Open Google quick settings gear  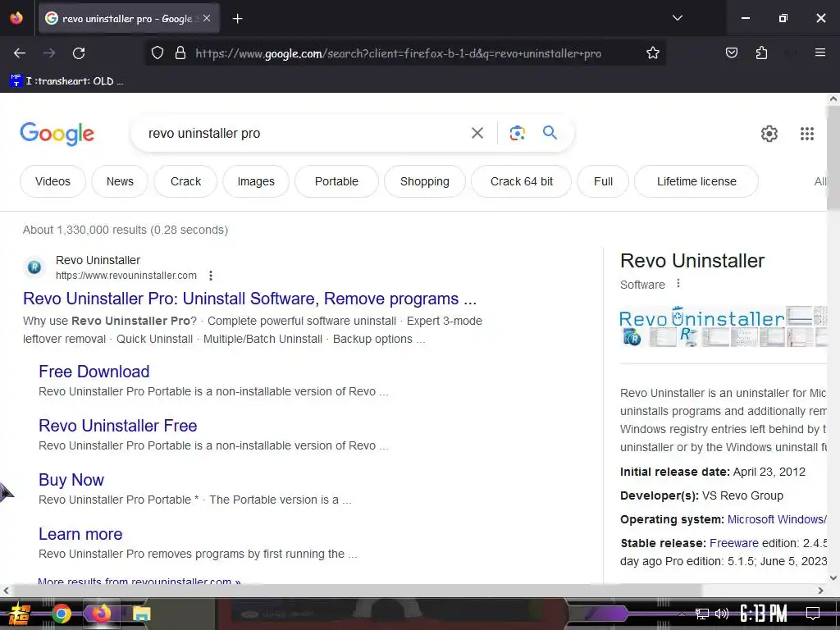769,134
